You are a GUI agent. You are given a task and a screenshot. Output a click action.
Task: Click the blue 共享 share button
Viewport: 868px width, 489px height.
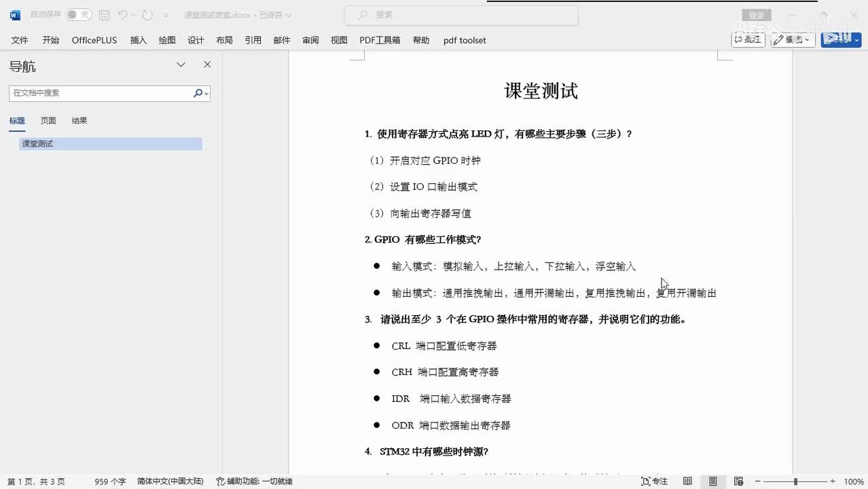(841, 39)
